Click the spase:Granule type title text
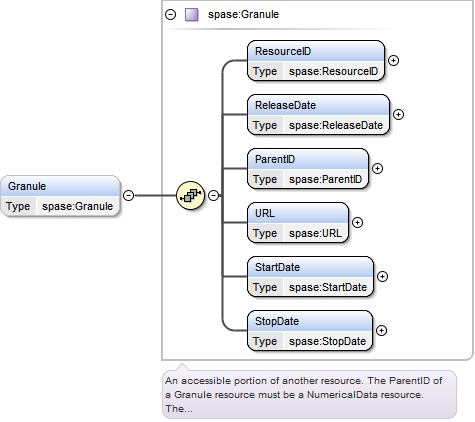Screen dimensions: 475x422 point(243,15)
